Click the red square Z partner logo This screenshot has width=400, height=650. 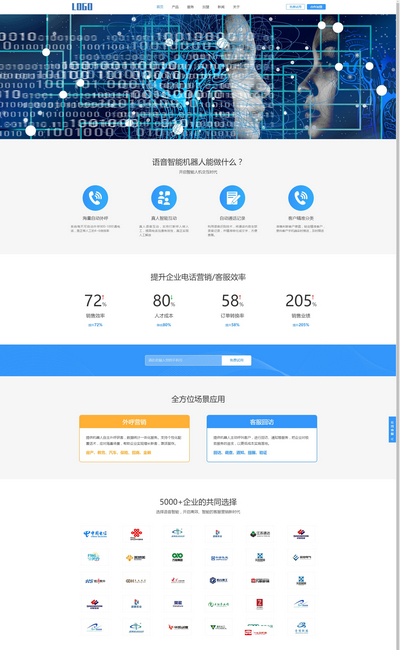pyautogui.click(x=259, y=604)
